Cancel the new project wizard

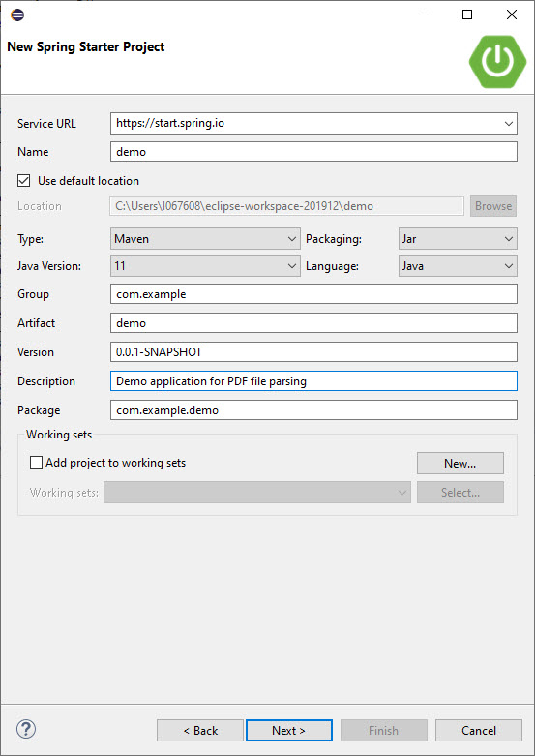[479, 731]
